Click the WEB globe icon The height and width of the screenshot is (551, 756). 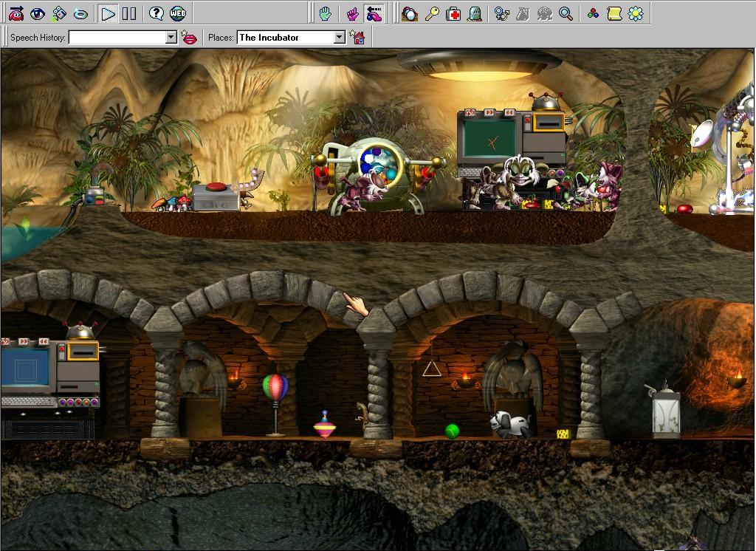tap(177, 13)
